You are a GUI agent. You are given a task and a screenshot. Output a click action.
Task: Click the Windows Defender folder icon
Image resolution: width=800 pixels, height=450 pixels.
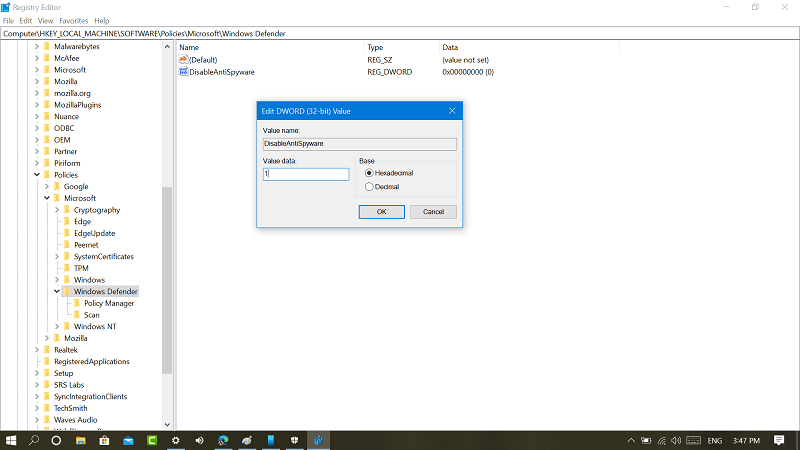tap(67, 291)
